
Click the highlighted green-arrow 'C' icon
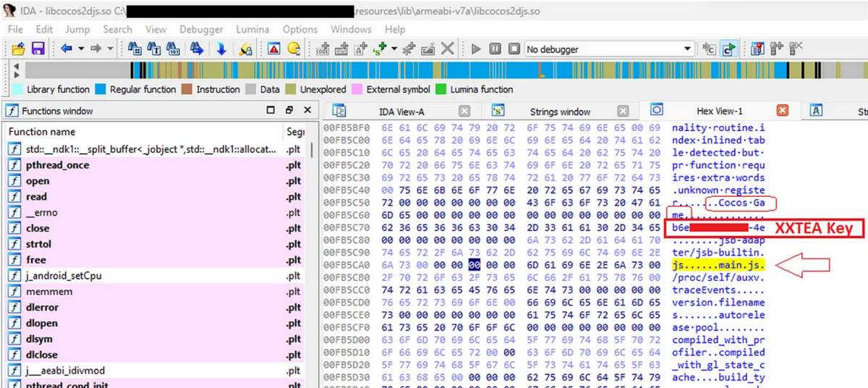coord(729,49)
